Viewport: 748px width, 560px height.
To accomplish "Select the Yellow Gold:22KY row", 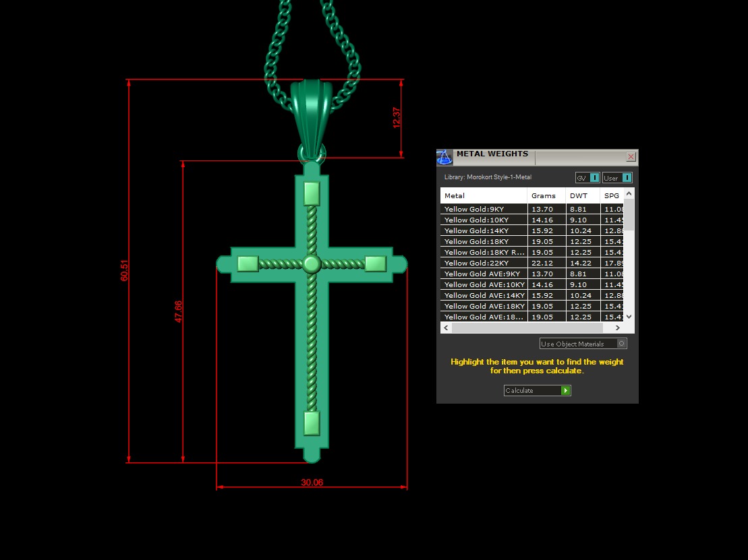I will (x=532, y=263).
